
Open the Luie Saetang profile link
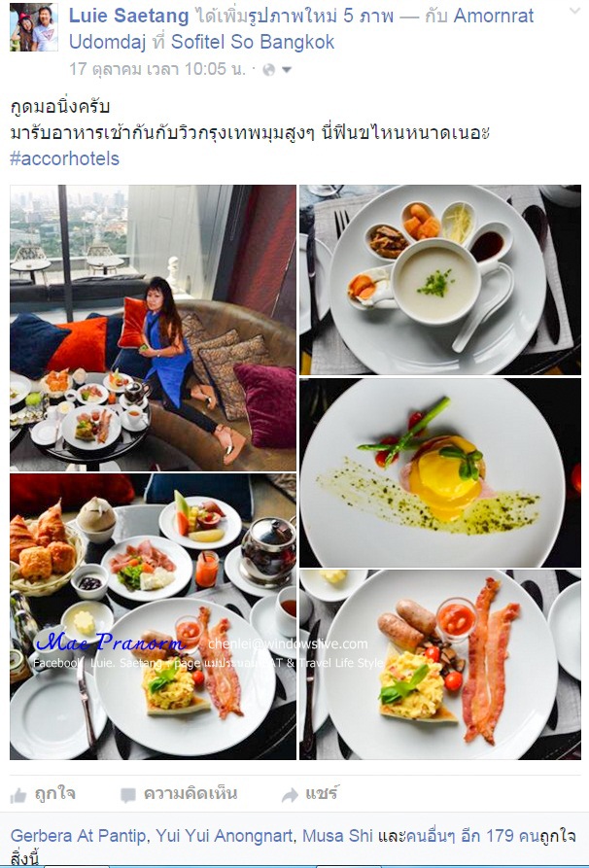pos(129,16)
